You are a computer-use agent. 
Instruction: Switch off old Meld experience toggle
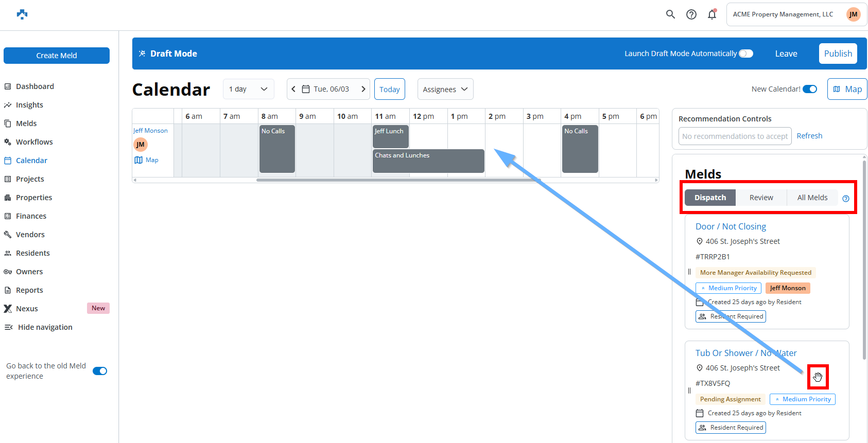point(100,371)
